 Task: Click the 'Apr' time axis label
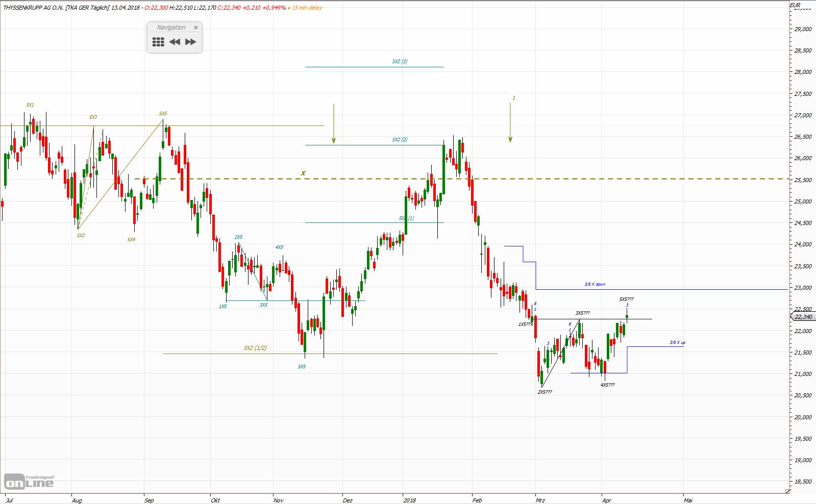[x=606, y=500]
